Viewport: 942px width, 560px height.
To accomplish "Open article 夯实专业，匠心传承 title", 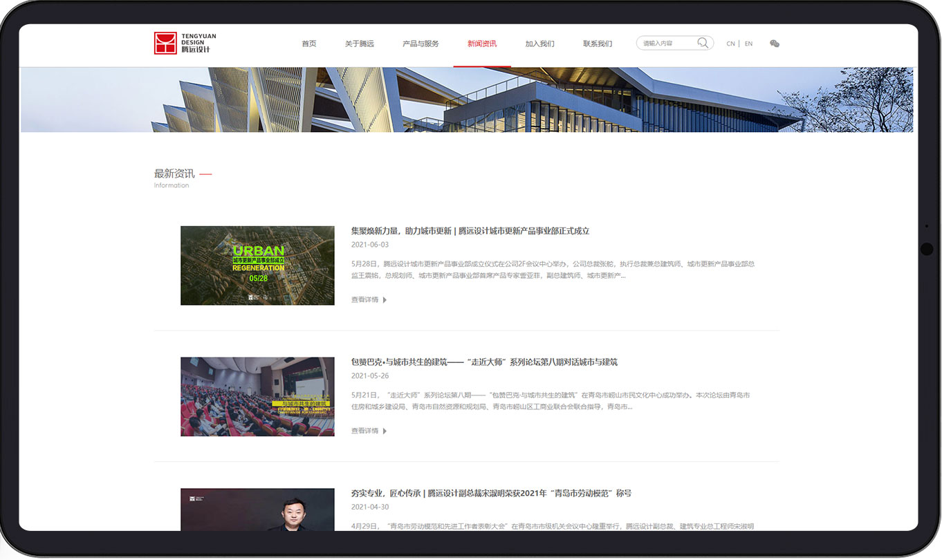I will 491,493.
